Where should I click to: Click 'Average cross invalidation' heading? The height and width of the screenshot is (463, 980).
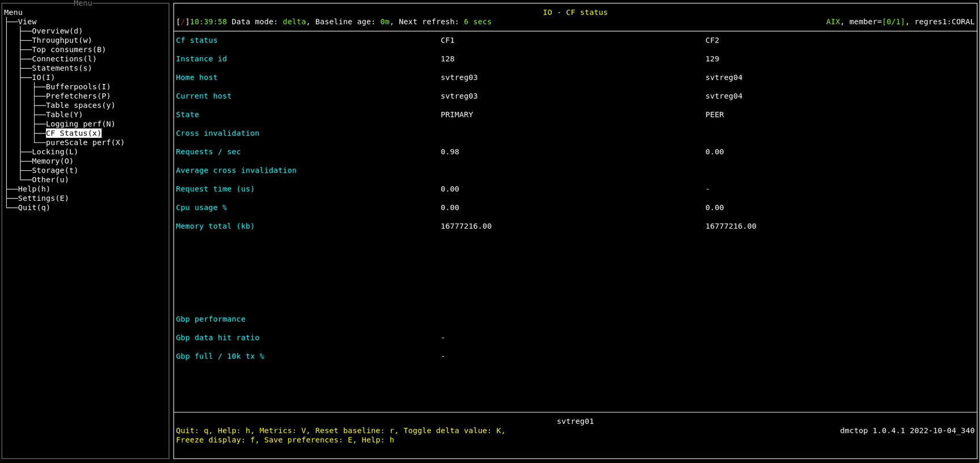point(236,170)
